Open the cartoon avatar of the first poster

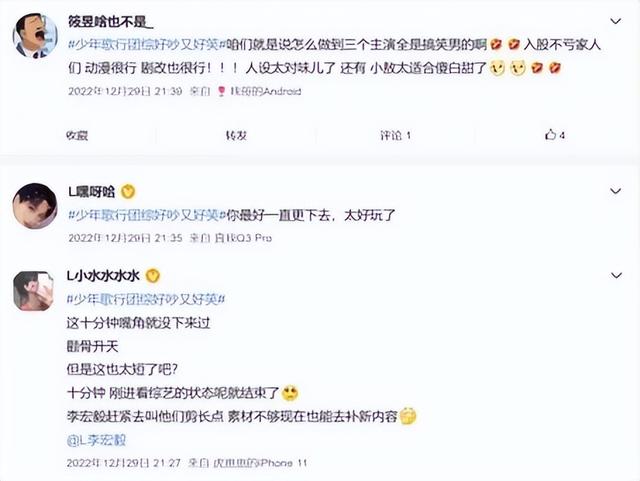point(35,36)
